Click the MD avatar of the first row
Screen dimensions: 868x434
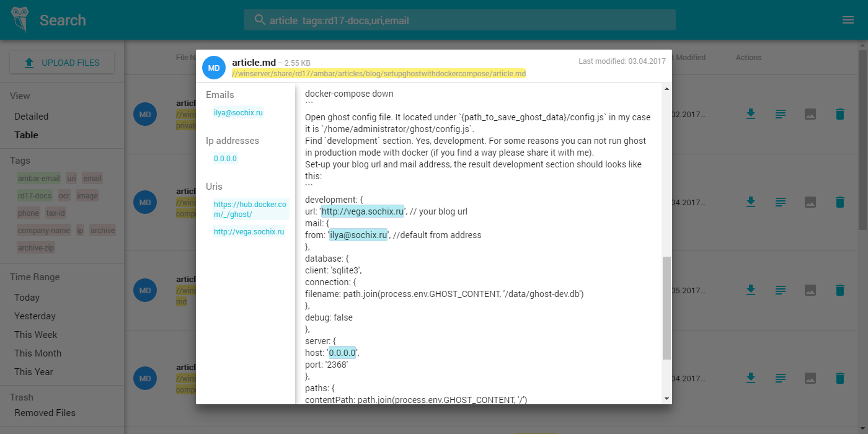pyautogui.click(x=145, y=115)
